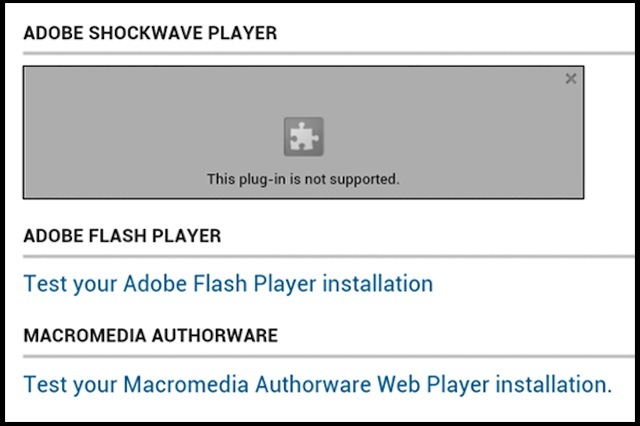Click the puzzle piece plug-in icon

click(304, 137)
